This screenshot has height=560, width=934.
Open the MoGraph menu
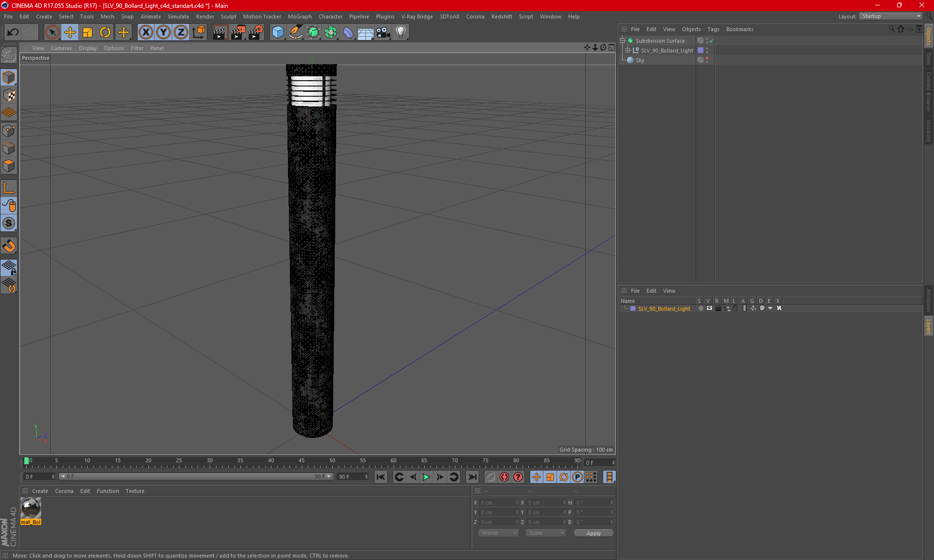[299, 17]
